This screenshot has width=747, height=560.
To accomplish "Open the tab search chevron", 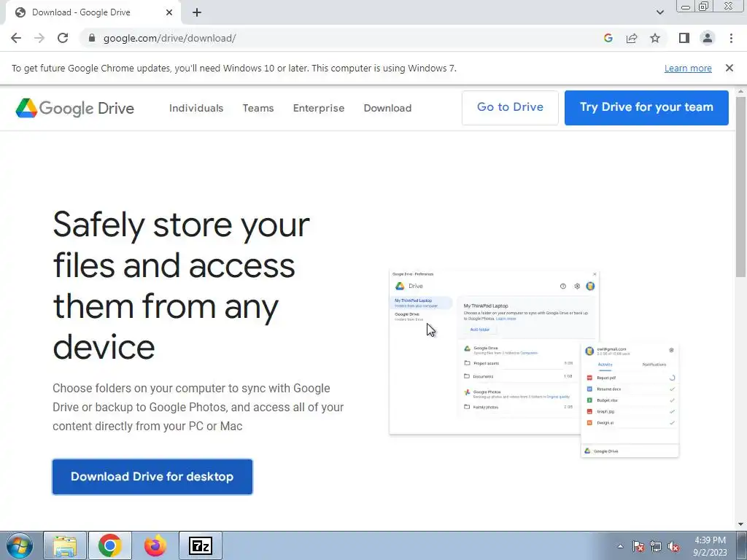I will [x=659, y=12].
